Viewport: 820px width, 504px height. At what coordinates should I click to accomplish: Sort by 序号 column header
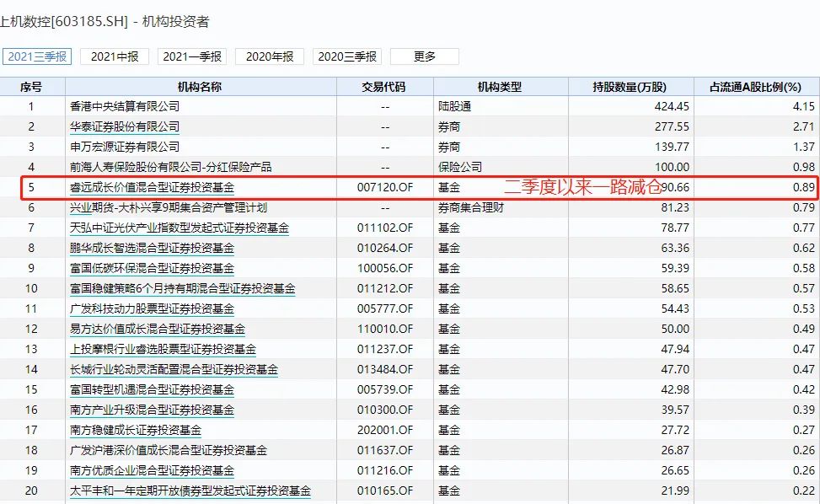click(x=31, y=87)
